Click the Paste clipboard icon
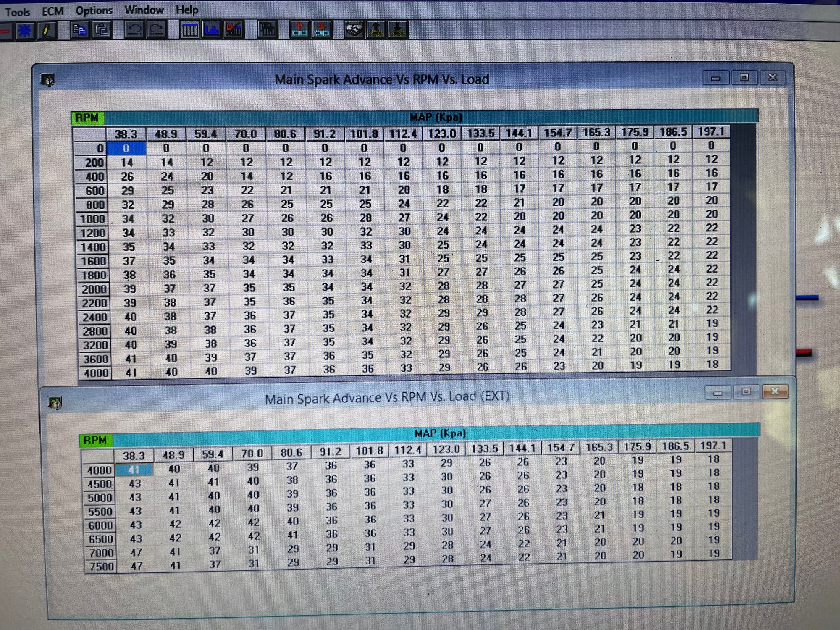The height and width of the screenshot is (630, 840). tap(102, 30)
